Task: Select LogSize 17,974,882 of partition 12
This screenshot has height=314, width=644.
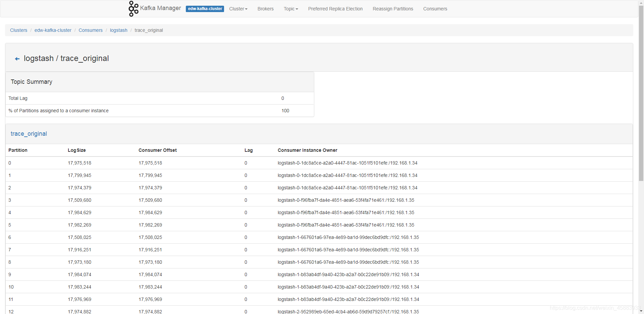Action: 79,312
